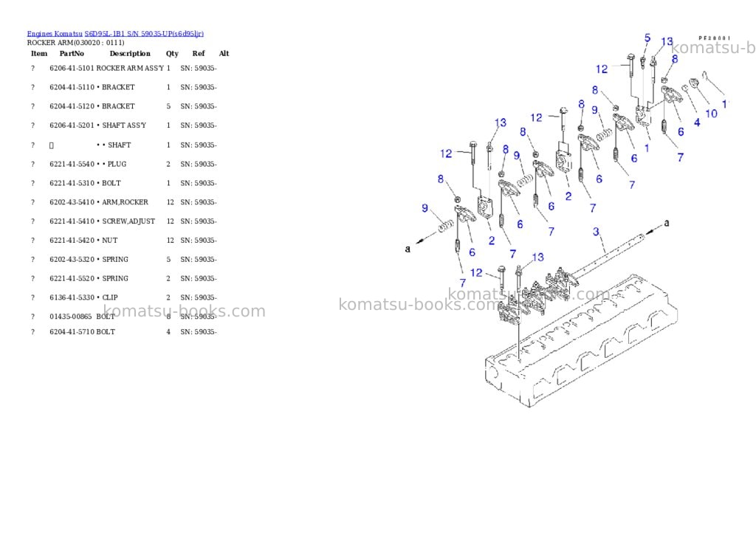Click the "Item" column header
The width and height of the screenshot is (756, 535).
tap(39, 53)
